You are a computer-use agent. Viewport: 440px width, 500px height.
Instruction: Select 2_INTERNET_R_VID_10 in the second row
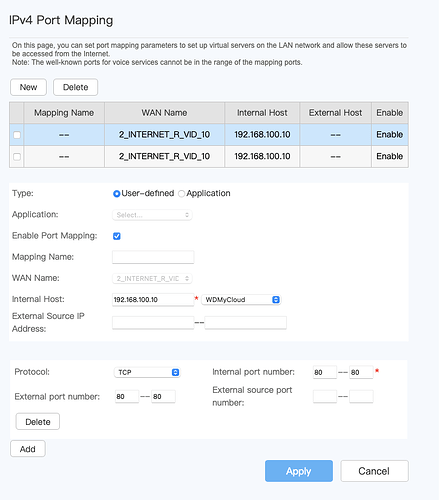164,156
